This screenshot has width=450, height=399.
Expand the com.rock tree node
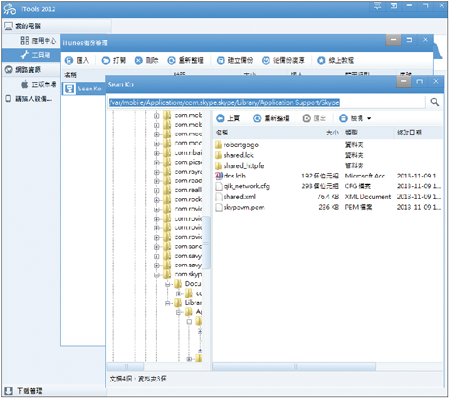pyautogui.click(x=156, y=200)
